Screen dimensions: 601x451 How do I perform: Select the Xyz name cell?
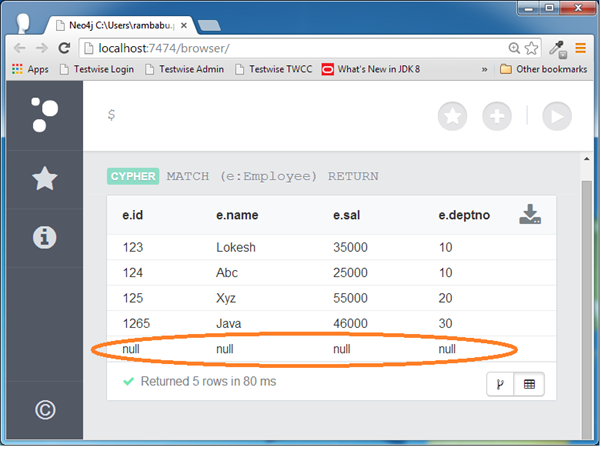point(226,298)
